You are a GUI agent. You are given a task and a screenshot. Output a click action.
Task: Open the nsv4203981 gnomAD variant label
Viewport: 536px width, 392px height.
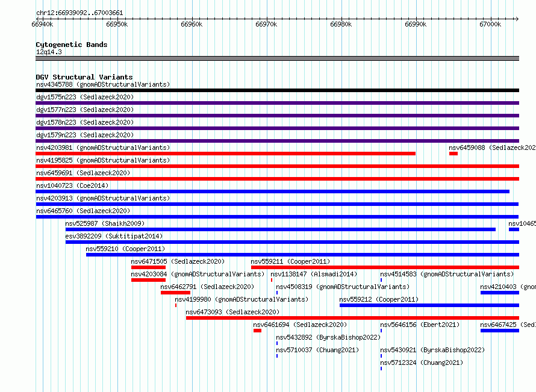coord(103,148)
